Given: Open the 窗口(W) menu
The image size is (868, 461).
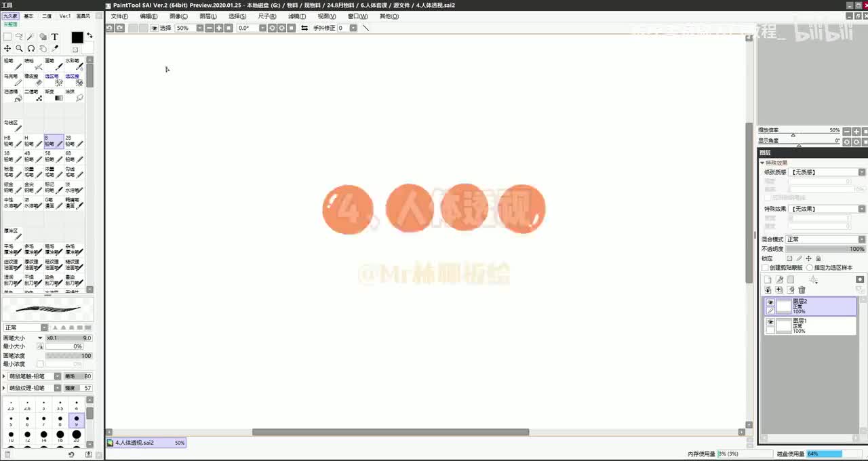Looking at the screenshot, I should (357, 16).
